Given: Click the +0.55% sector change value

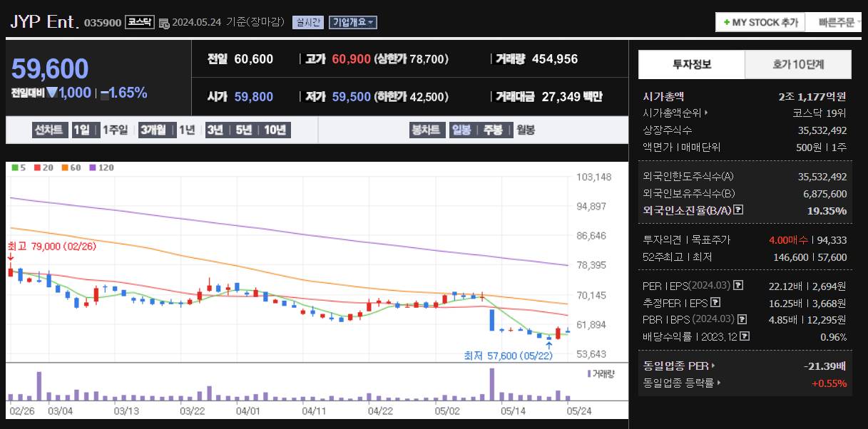Looking at the screenshot, I should pyautogui.click(x=829, y=383).
